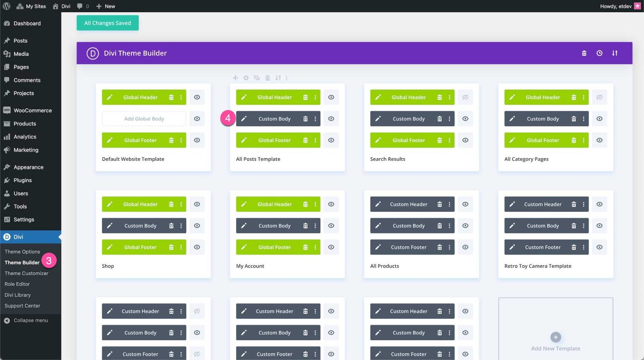Open the Theme Builder history via clock icon
The image size is (644, 360).
tap(599, 53)
